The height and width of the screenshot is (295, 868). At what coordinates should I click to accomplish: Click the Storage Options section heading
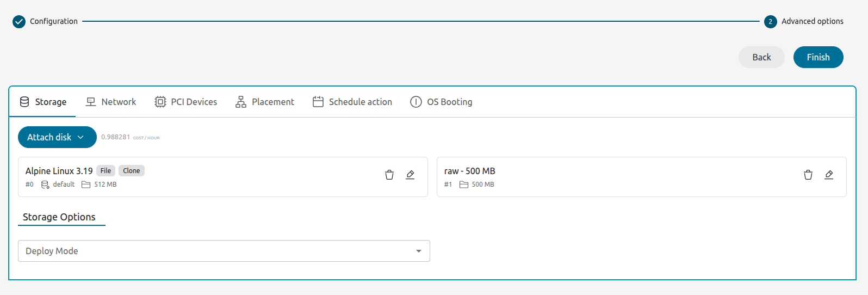coord(59,217)
